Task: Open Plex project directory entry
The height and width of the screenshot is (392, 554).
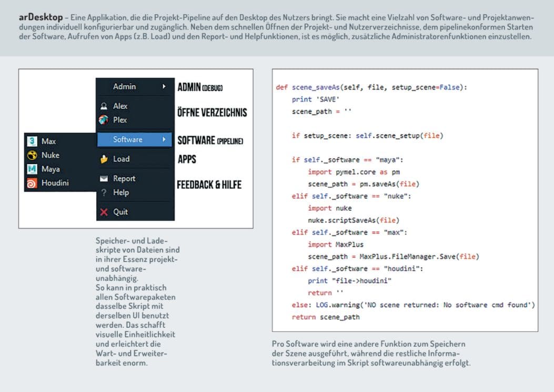Action: [x=135, y=120]
